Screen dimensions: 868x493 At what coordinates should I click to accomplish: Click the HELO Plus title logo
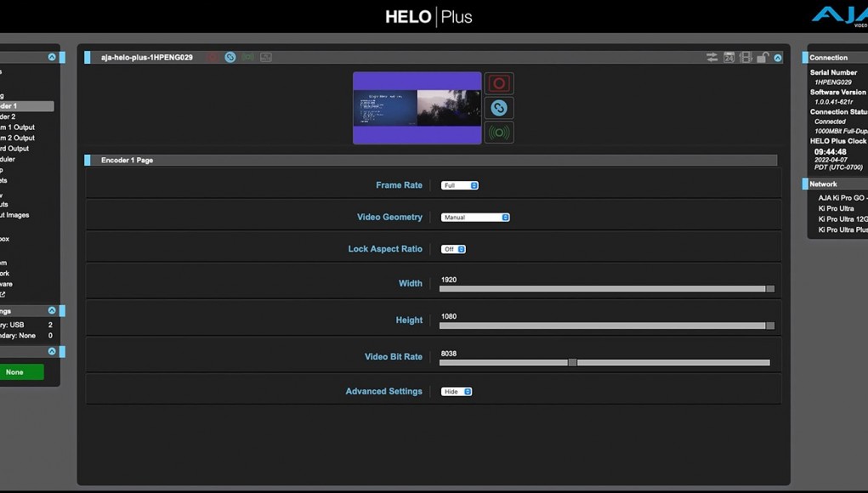(x=429, y=17)
